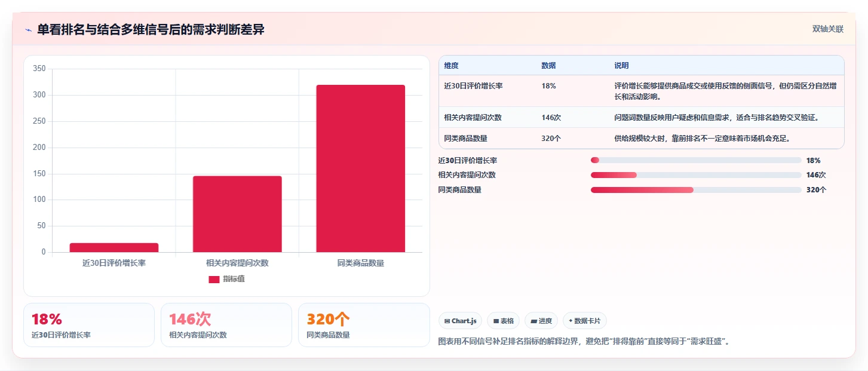Select the 进度 tag chip

coord(541,321)
